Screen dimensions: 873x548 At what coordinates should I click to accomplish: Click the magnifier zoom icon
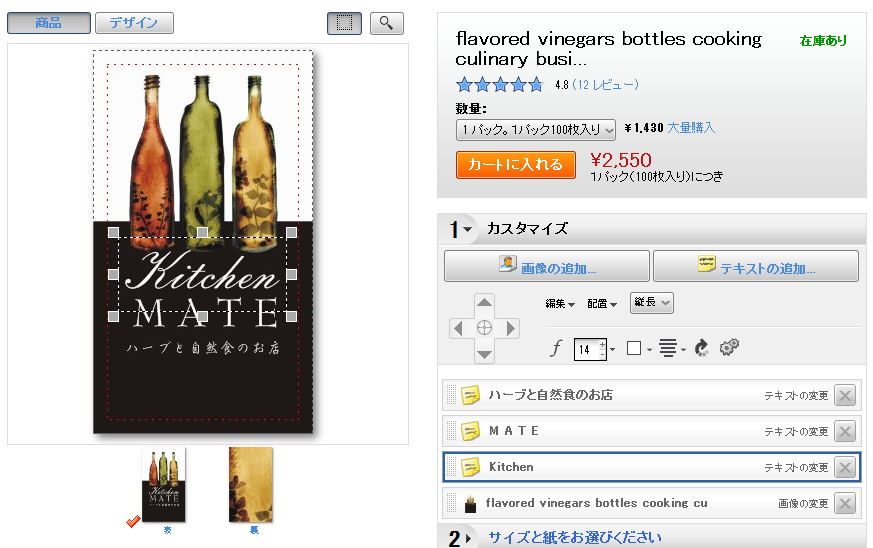[386, 23]
